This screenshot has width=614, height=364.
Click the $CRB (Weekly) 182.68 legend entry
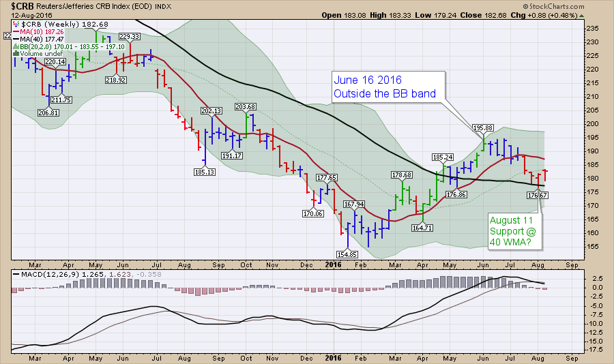click(x=61, y=25)
